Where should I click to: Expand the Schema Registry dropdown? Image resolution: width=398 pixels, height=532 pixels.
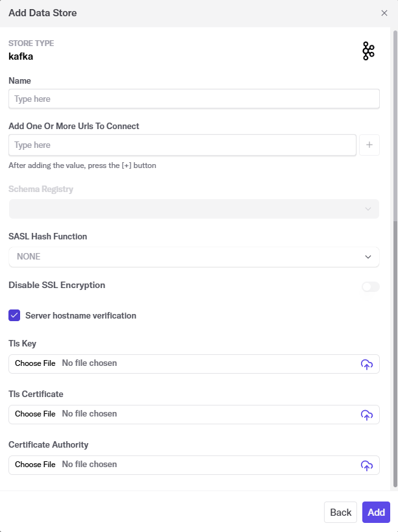[193, 209]
